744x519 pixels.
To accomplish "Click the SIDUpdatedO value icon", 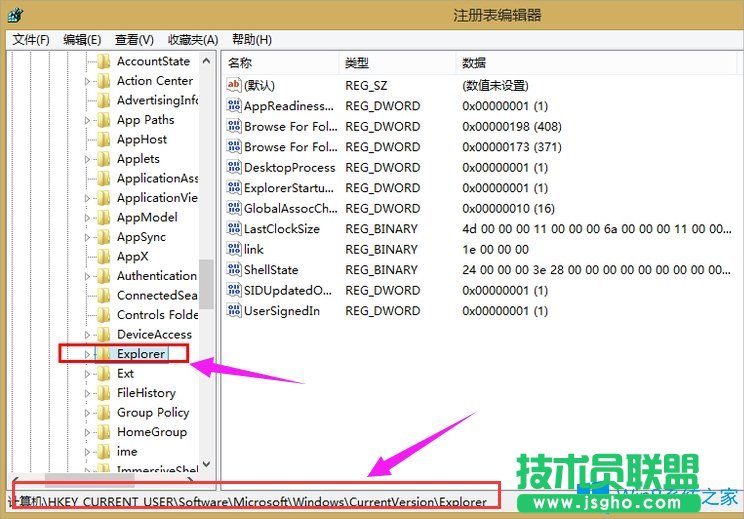I will 234,290.
